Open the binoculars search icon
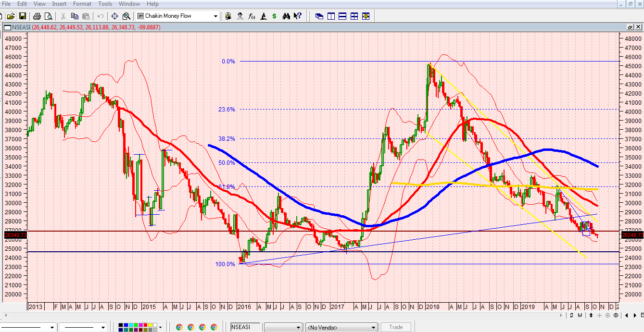Image resolution: width=644 pixels, height=332 pixels. [286, 16]
